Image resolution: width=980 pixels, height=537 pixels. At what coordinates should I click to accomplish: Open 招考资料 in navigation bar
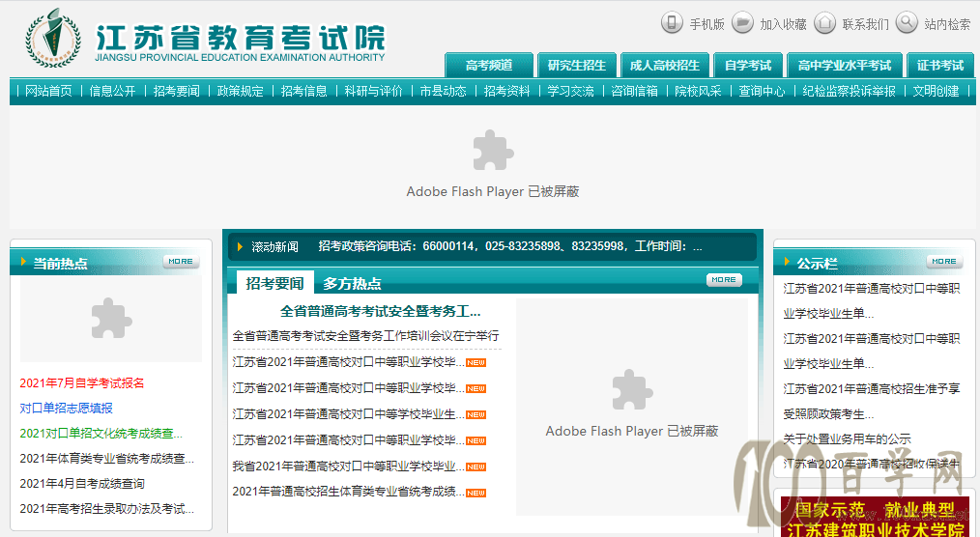pyautogui.click(x=506, y=91)
